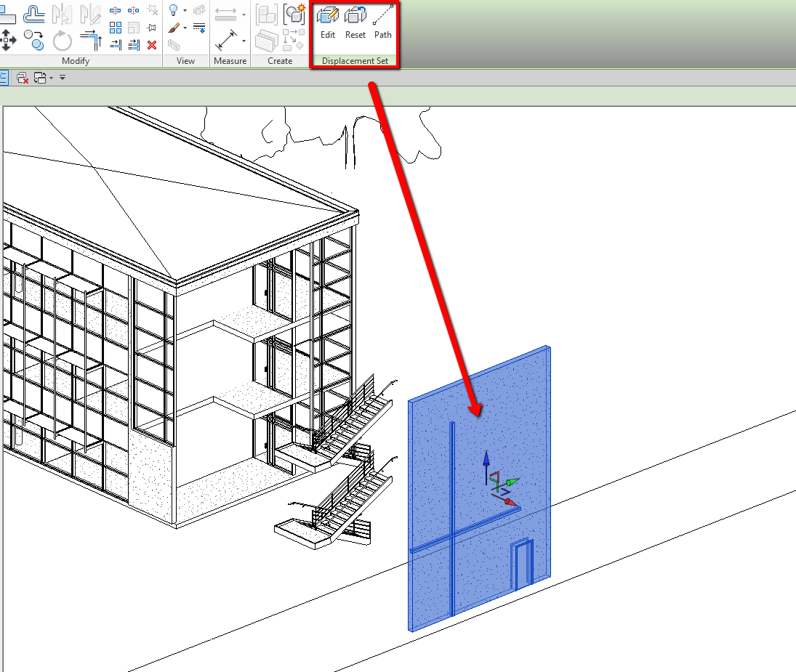This screenshot has width=796, height=672.
Task: Open the Measure tool dropdown arrow
Action: tap(244, 41)
